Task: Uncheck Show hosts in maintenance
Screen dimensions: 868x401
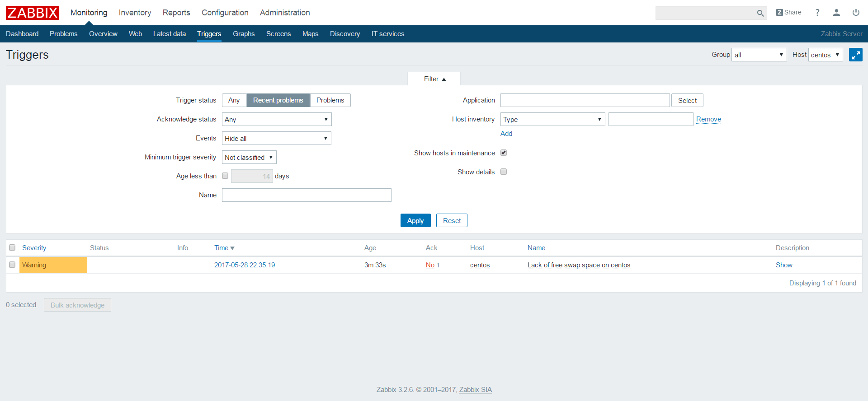Action: (x=504, y=153)
